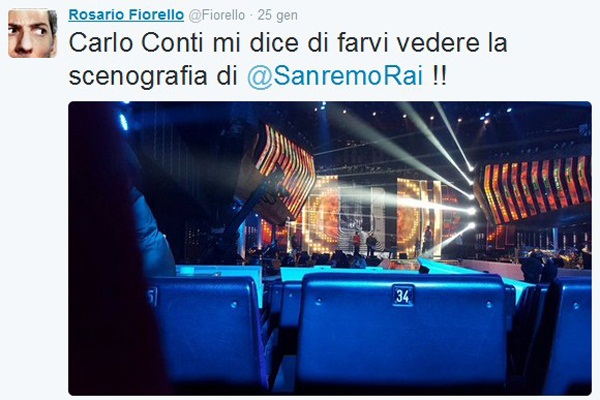Click the @Fiorello handle
This screenshot has width=600, height=400.
click(x=217, y=15)
